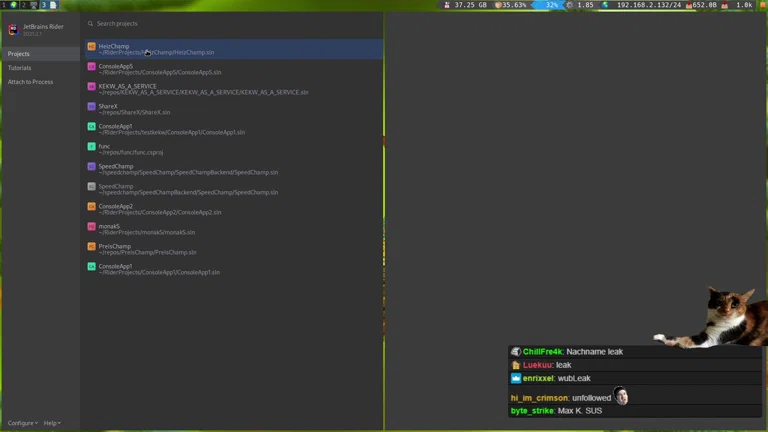Click the HeizChamp project icon

(x=92, y=46)
